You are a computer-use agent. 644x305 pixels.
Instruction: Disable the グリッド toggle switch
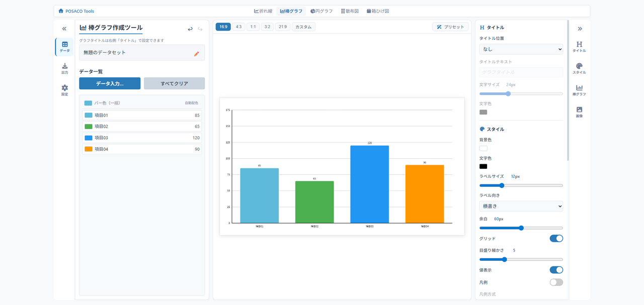556,239
